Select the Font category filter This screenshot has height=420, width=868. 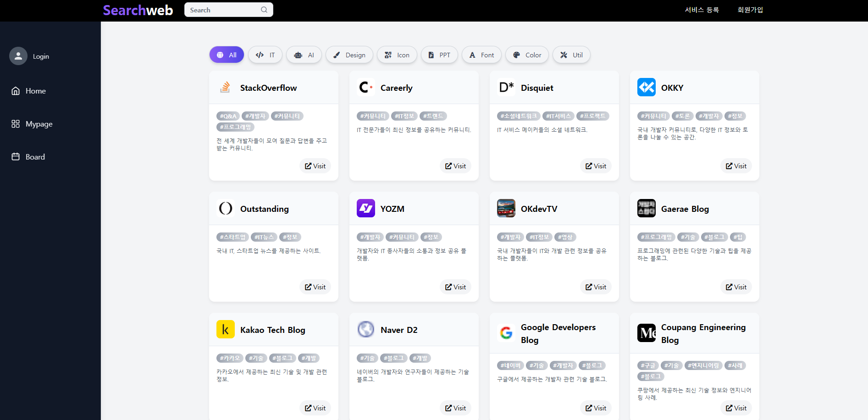point(481,55)
